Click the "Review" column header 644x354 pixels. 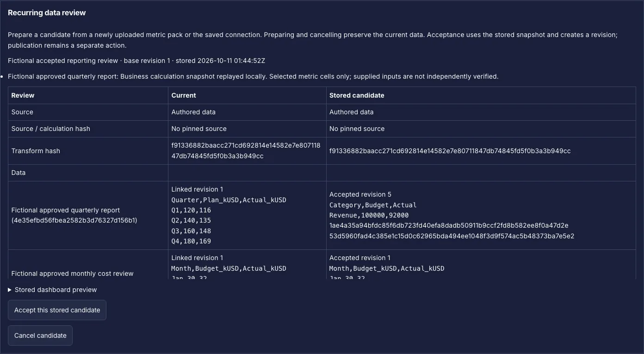[x=23, y=95]
